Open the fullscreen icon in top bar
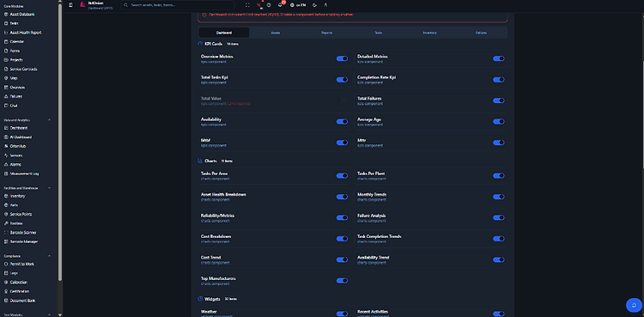 tap(247, 5)
